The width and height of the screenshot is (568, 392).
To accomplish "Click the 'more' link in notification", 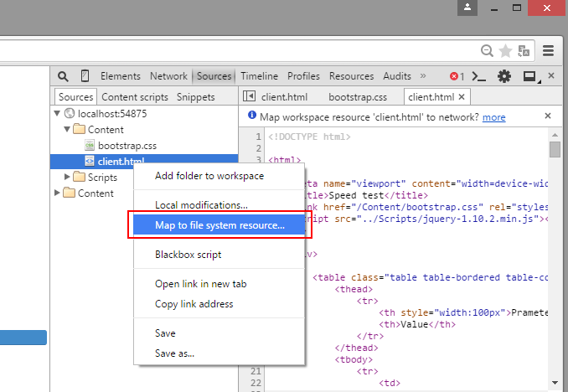I will (493, 117).
